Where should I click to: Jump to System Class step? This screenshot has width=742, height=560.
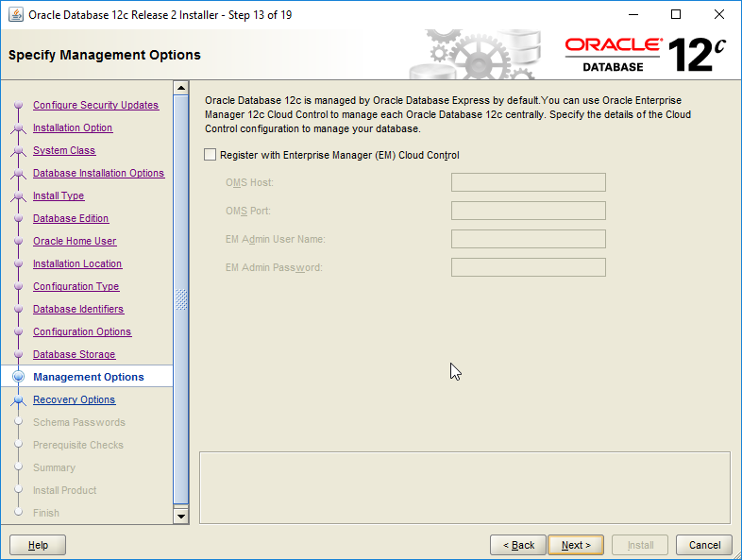pos(64,150)
